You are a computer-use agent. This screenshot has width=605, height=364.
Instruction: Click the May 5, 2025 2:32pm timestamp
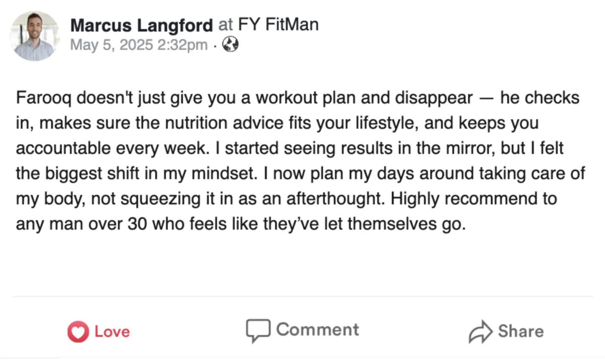click(x=139, y=45)
